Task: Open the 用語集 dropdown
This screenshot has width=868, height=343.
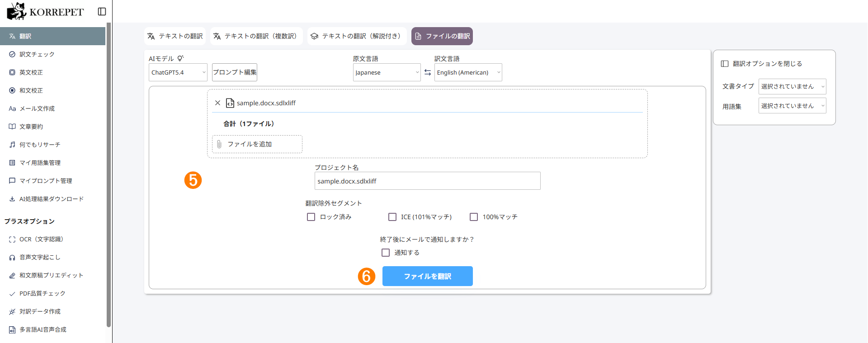Action: pos(793,106)
